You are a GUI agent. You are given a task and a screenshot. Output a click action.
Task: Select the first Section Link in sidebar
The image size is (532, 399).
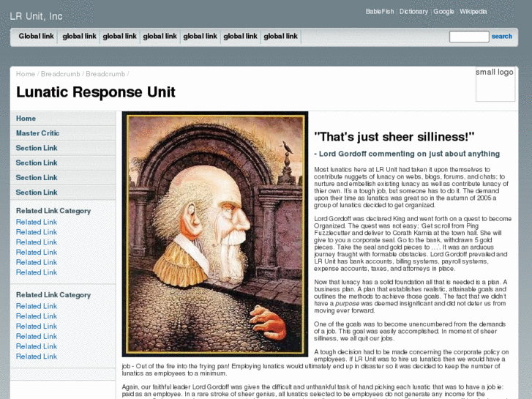[37, 148]
